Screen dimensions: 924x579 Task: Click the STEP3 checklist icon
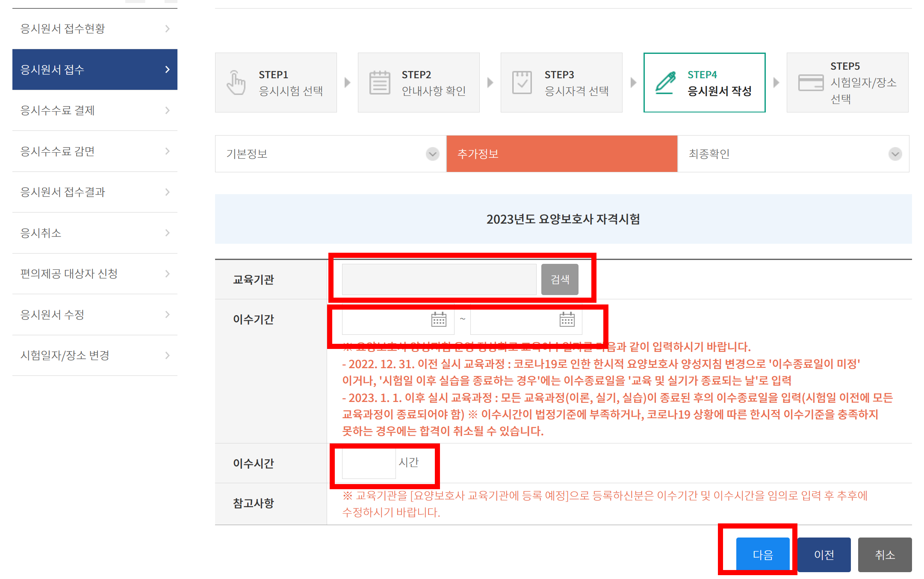click(x=522, y=83)
